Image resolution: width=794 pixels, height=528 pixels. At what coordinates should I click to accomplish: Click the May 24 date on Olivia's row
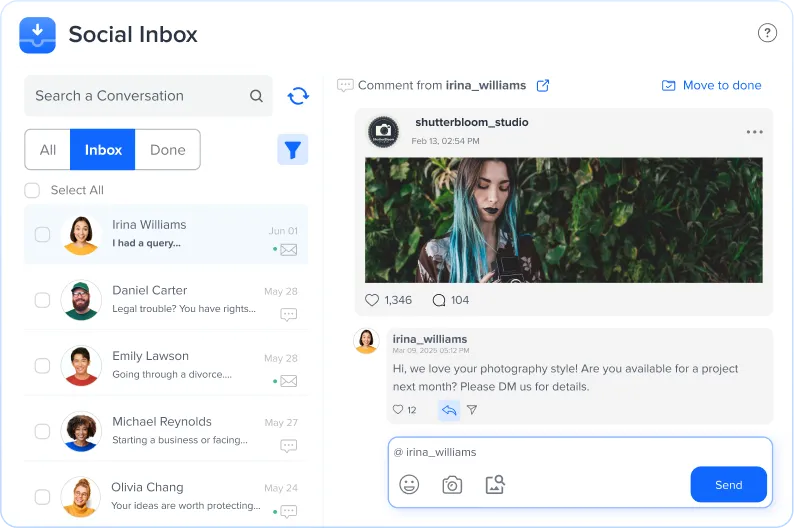click(281, 488)
